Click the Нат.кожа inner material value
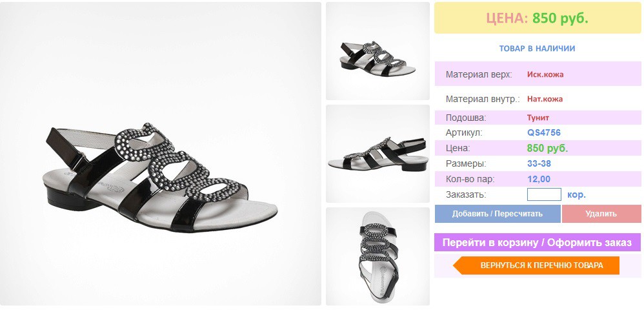This screenshot has height=312, width=644. (545, 99)
